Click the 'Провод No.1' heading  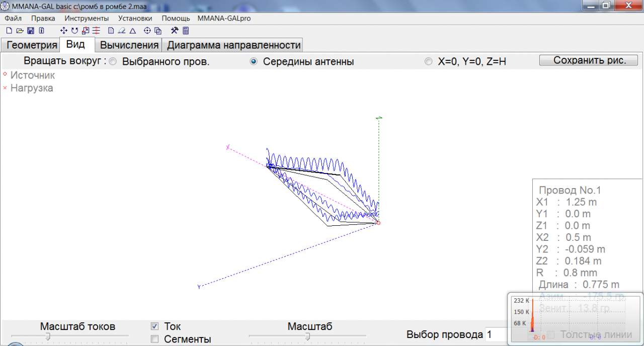pos(570,191)
